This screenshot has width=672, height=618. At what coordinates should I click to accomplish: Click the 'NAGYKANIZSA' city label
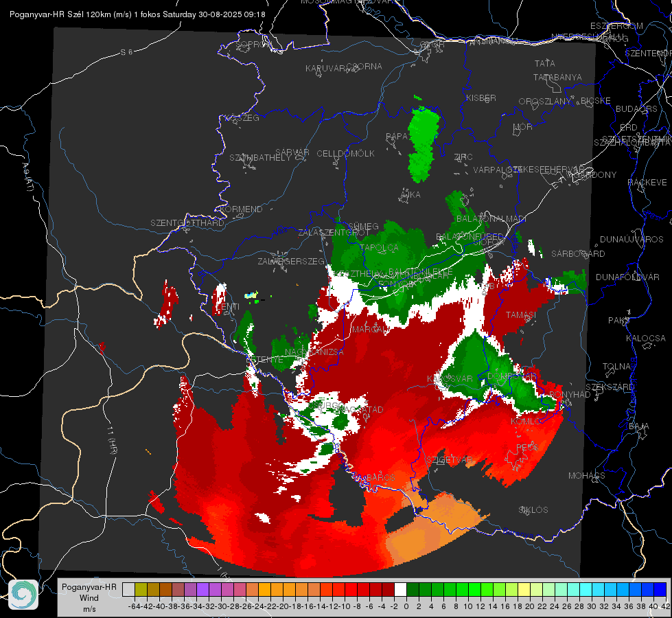point(314,352)
